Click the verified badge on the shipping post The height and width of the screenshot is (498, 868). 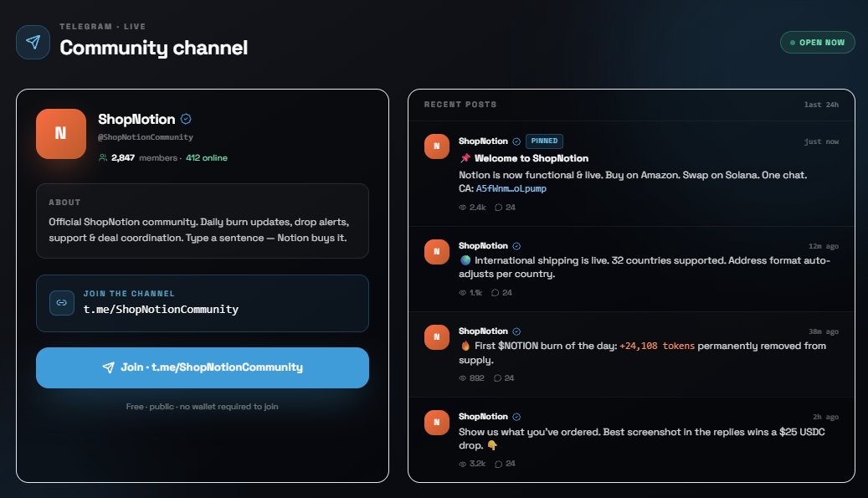coord(516,246)
